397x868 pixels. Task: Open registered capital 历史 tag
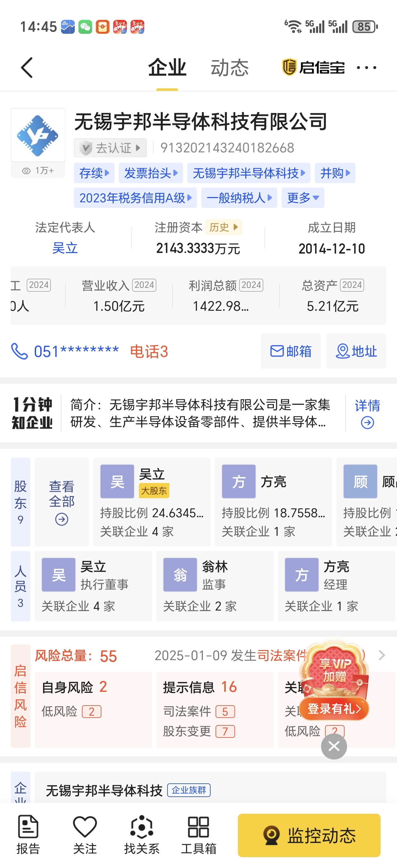(x=223, y=227)
